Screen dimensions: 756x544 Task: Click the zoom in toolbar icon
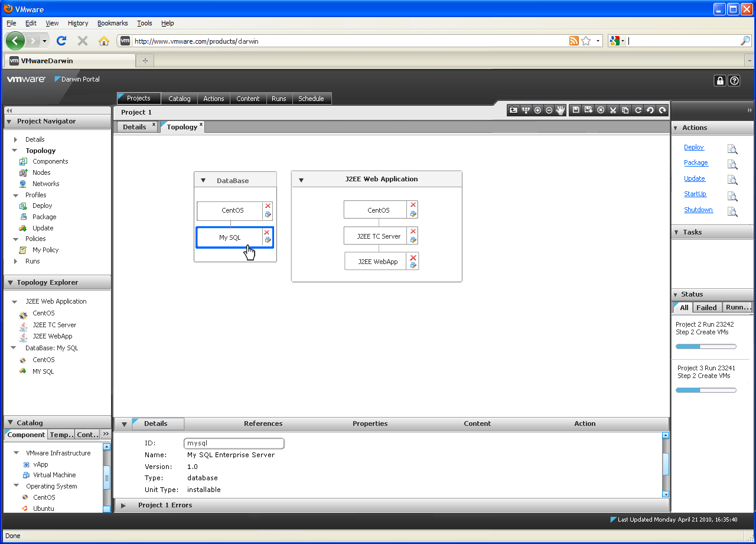[x=537, y=110]
